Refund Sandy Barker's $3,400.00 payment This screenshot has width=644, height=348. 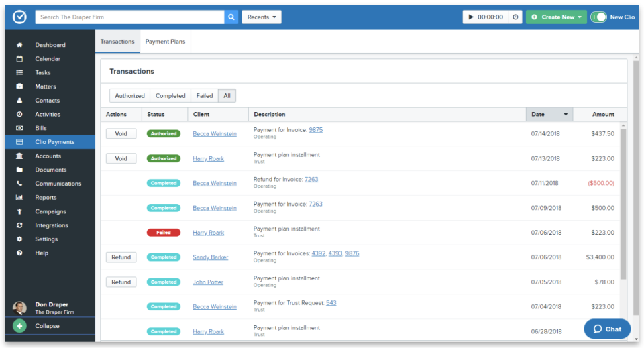(x=121, y=257)
